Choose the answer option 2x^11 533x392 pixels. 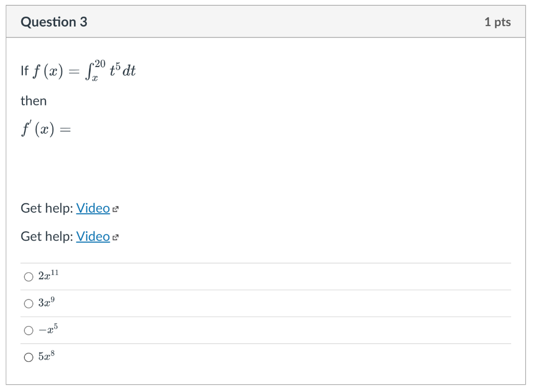48,276
